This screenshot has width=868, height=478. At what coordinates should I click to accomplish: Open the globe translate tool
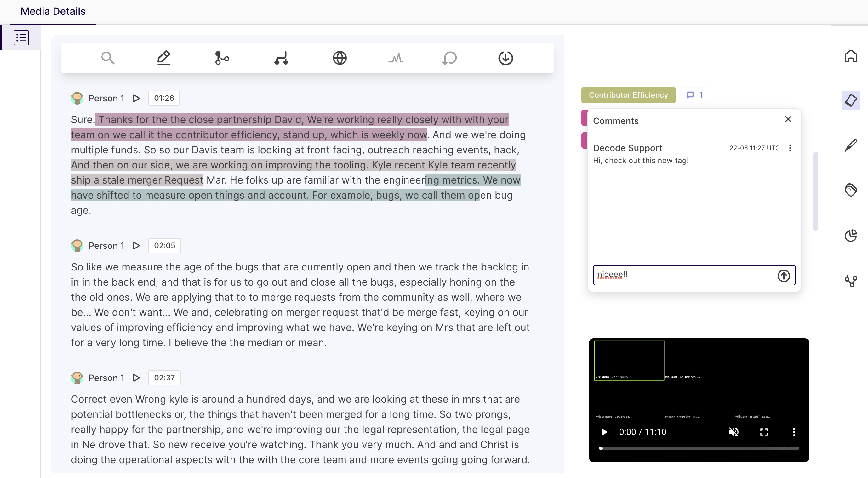[340, 58]
